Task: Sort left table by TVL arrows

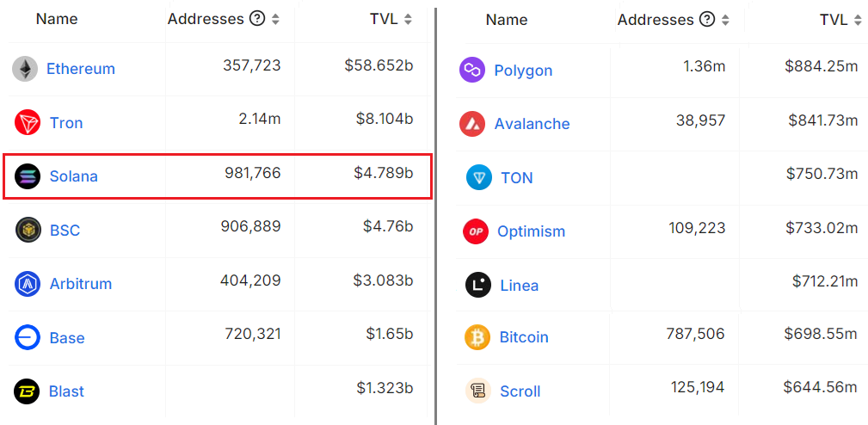Action: [x=408, y=20]
